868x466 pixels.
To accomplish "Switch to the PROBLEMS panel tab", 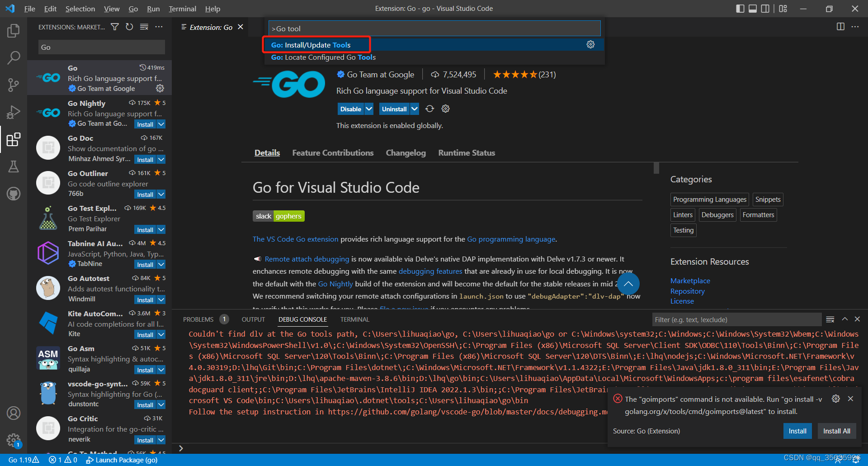I will coord(198,319).
